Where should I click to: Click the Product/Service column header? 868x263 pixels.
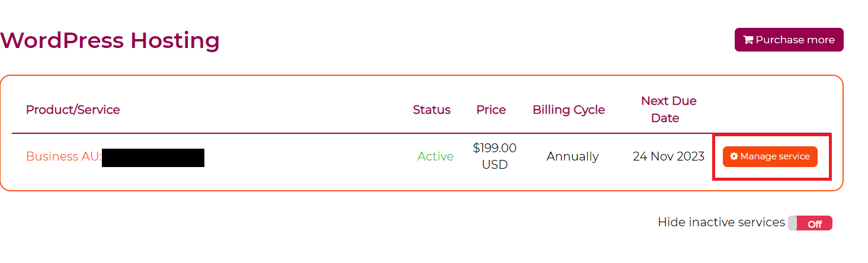[73, 110]
